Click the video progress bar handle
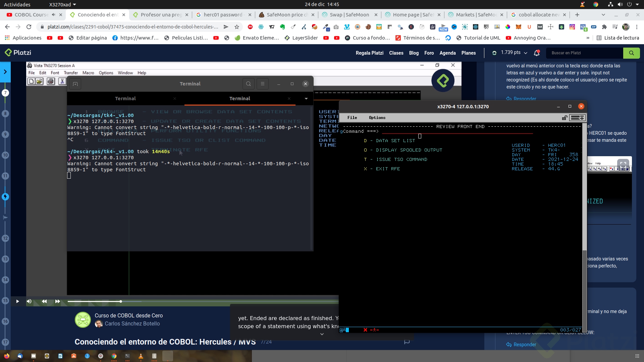This screenshot has height=362, width=644. coord(121,301)
